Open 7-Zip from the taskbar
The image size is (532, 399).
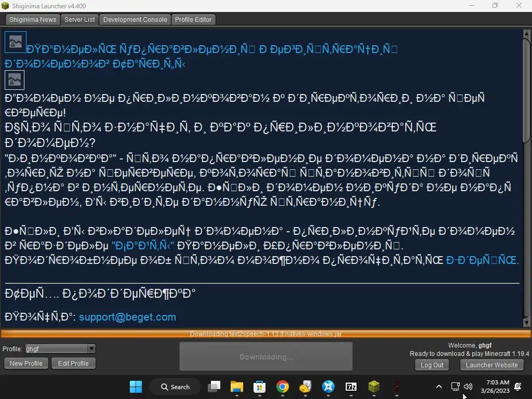click(x=351, y=387)
